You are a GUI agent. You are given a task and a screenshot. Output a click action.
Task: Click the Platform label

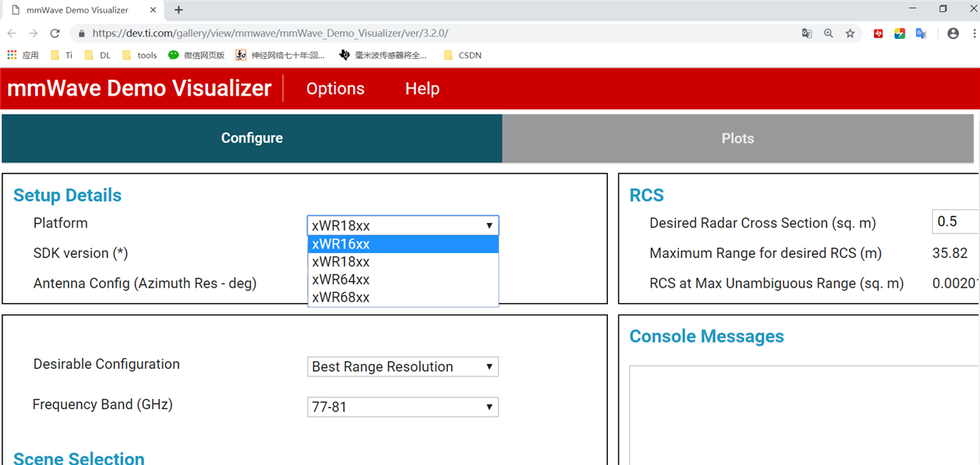click(x=61, y=223)
